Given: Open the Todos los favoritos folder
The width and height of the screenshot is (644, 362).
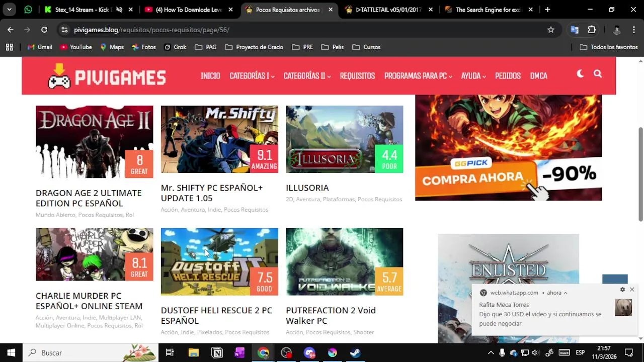Looking at the screenshot, I should tap(609, 47).
